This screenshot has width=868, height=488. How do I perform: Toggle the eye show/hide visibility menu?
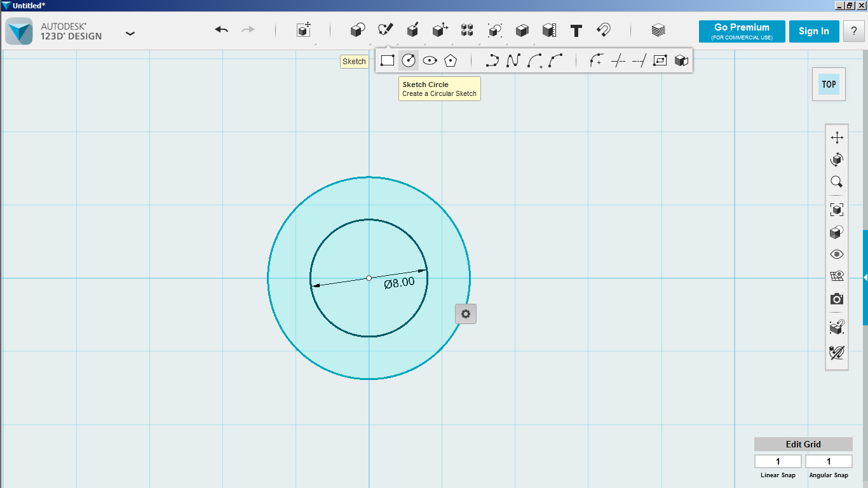pyautogui.click(x=837, y=254)
